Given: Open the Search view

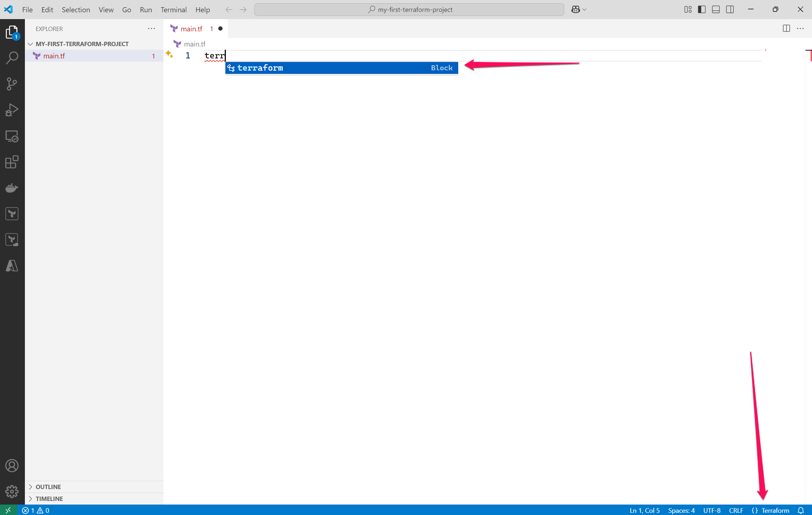Looking at the screenshot, I should pos(12,58).
